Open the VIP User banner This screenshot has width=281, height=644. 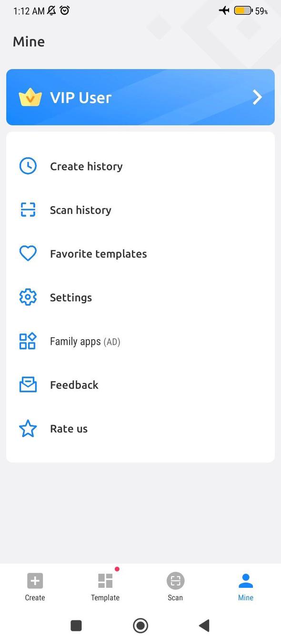(140, 97)
